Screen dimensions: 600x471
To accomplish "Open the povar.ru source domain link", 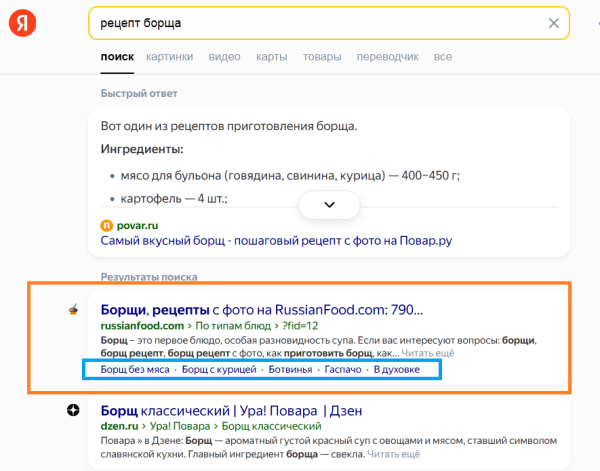I will point(137,225).
